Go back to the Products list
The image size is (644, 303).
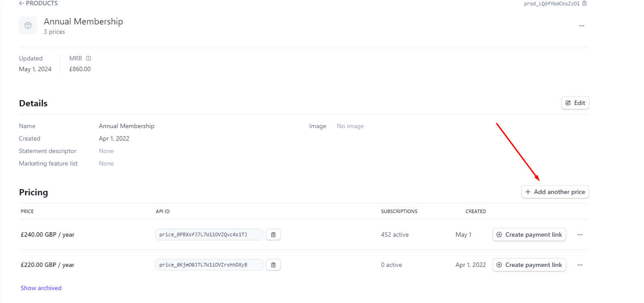pos(38,4)
